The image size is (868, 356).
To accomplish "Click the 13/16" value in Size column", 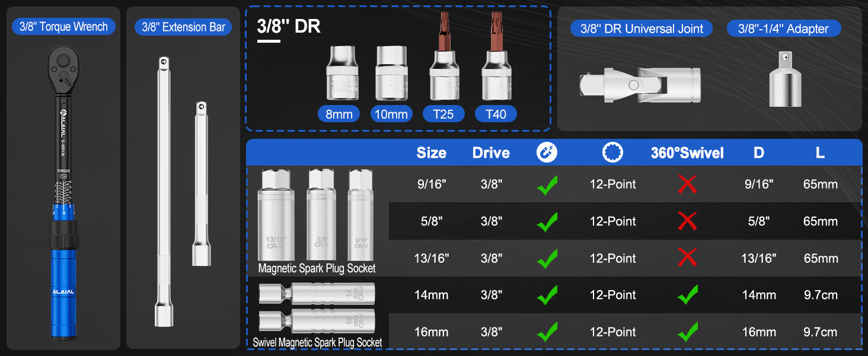I will pyautogui.click(x=432, y=258).
